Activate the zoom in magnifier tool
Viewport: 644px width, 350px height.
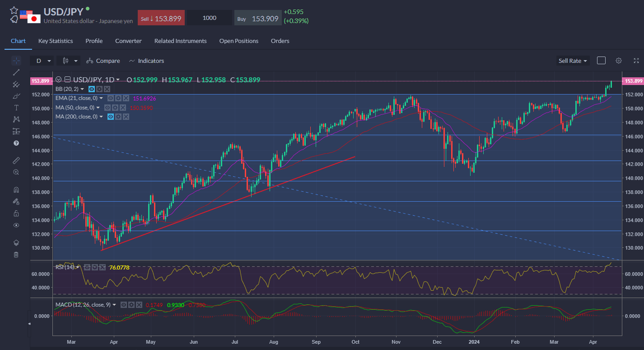click(x=16, y=172)
